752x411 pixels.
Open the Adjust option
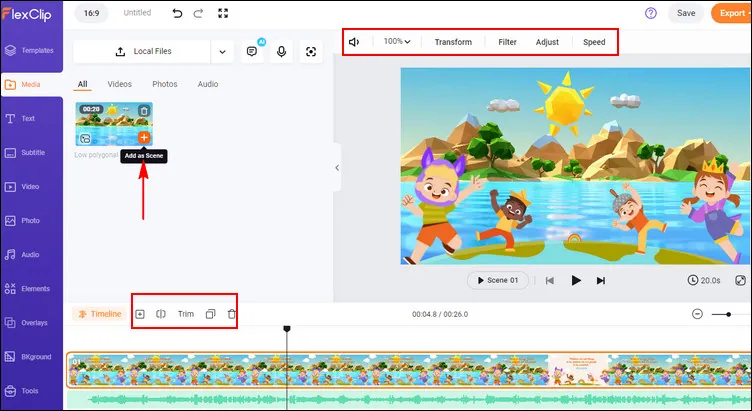(x=547, y=42)
